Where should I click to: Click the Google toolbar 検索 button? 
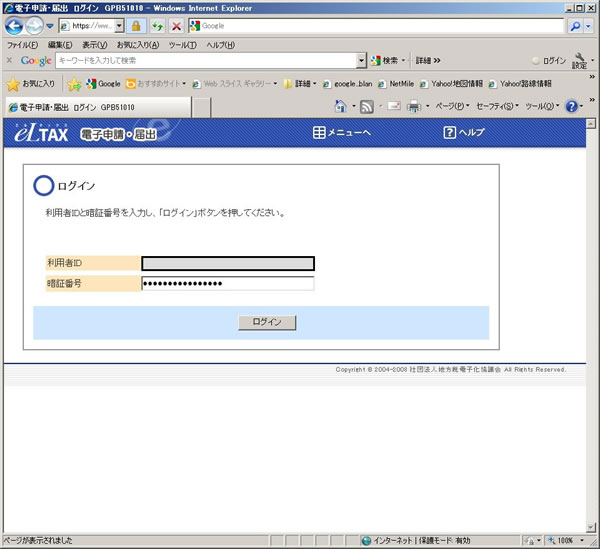tap(384, 60)
